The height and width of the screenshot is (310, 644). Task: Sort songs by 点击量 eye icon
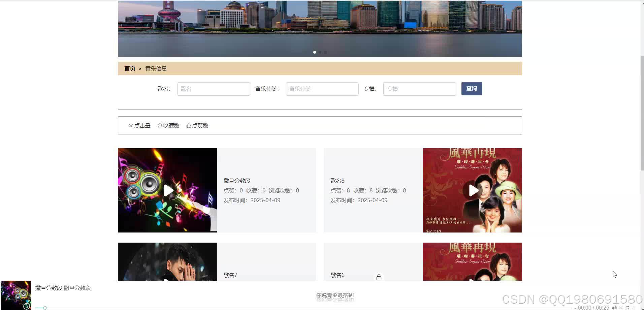coord(131,125)
